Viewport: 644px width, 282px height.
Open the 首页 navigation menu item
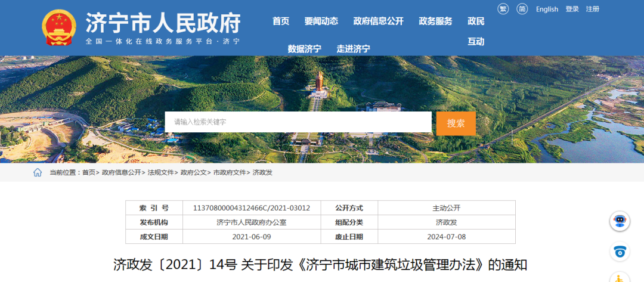tap(281, 21)
